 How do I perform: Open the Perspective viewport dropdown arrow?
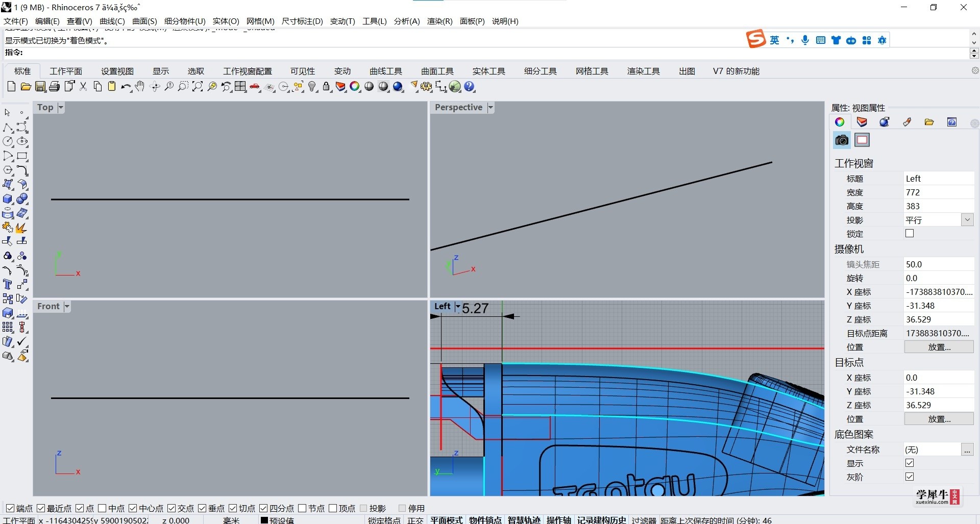pyautogui.click(x=491, y=107)
